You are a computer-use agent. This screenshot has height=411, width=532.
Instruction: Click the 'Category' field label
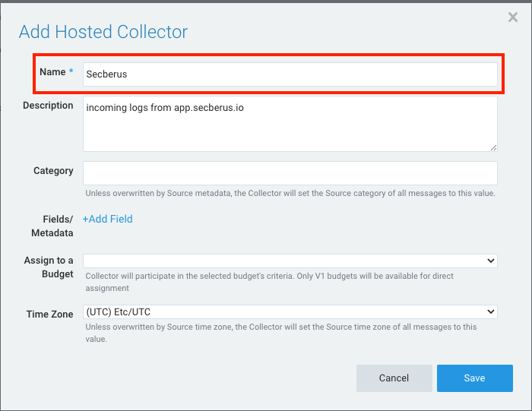click(x=53, y=171)
